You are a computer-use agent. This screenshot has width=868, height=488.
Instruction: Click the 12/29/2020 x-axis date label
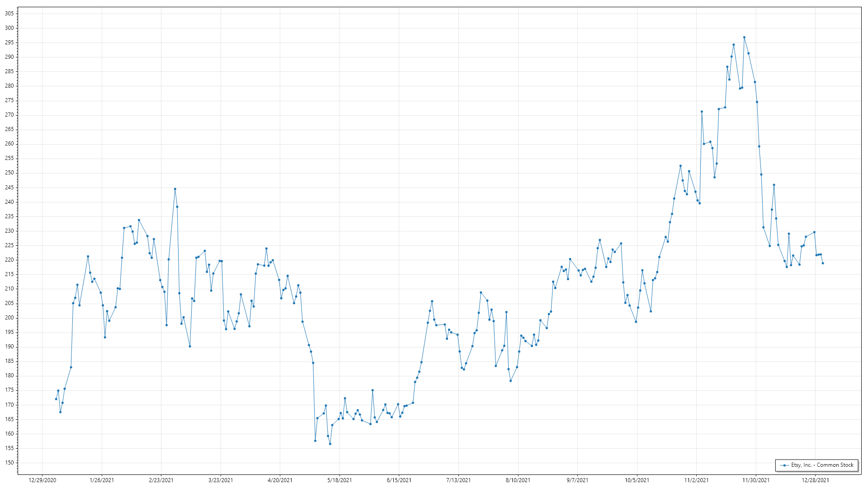[42, 480]
